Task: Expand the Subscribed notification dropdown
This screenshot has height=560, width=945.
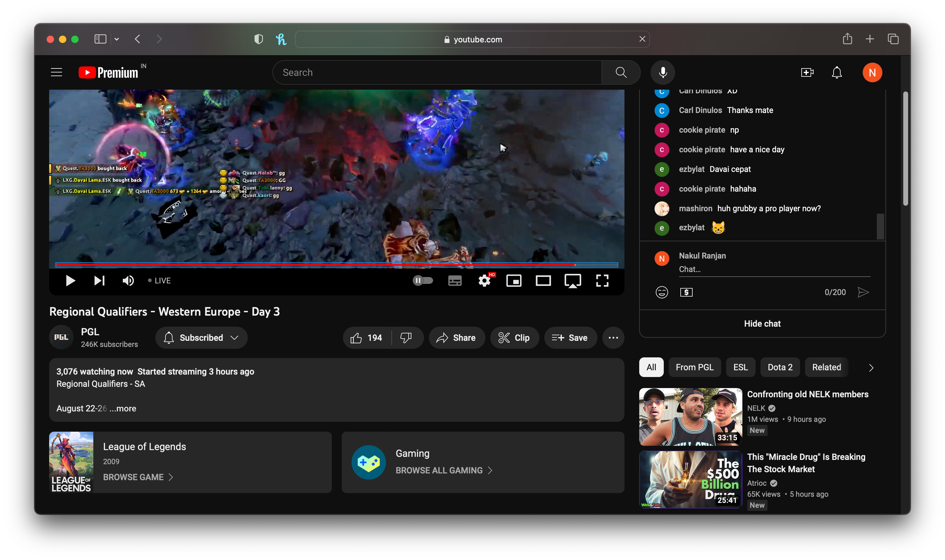Action: [x=201, y=337]
